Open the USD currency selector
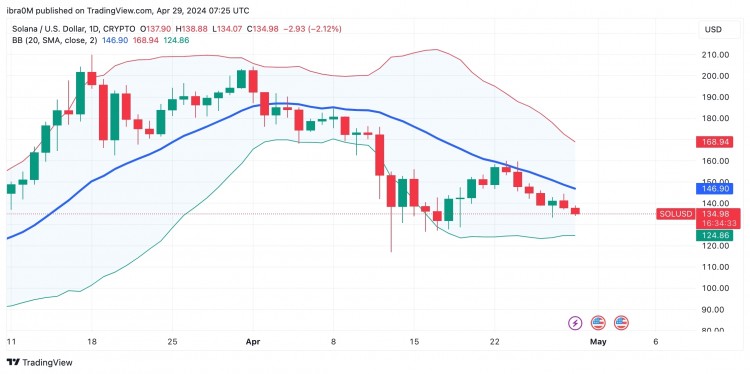 pyautogui.click(x=713, y=30)
